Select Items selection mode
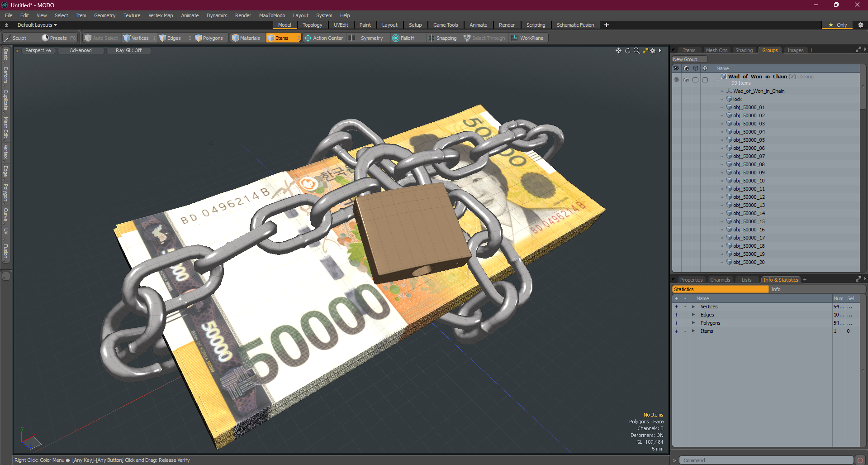The image size is (868, 465). (281, 38)
